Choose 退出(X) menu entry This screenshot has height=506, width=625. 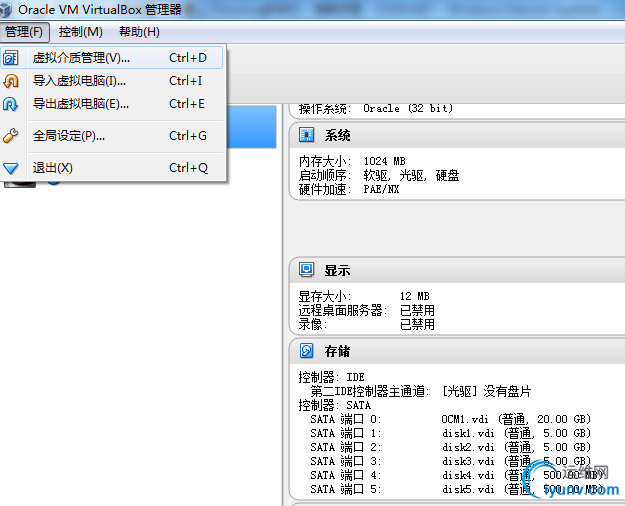pyautogui.click(x=112, y=168)
